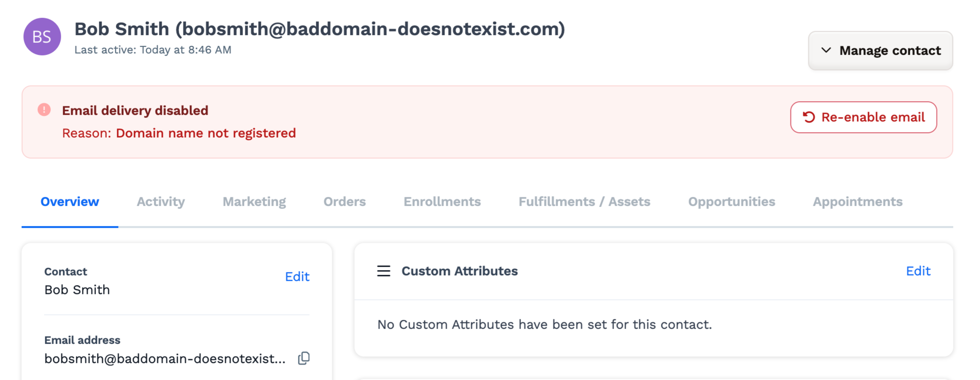Select the Overview tab
The height and width of the screenshot is (380, 980).
tap(70, 201)
